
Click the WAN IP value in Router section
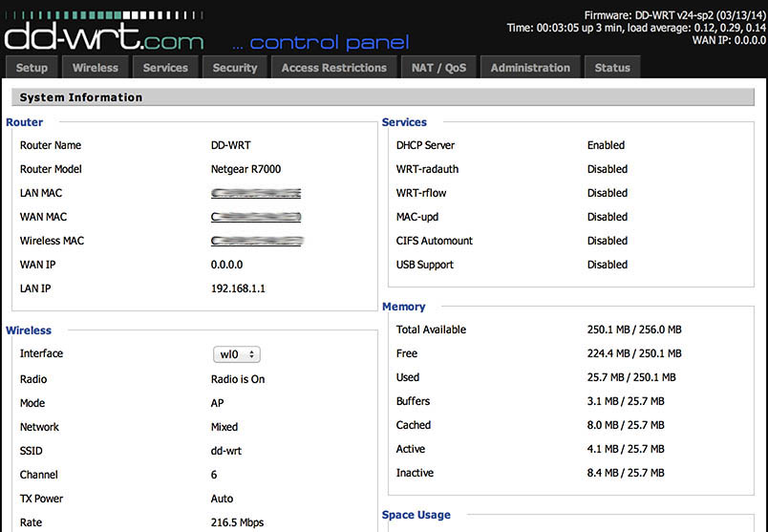point(226,265)
